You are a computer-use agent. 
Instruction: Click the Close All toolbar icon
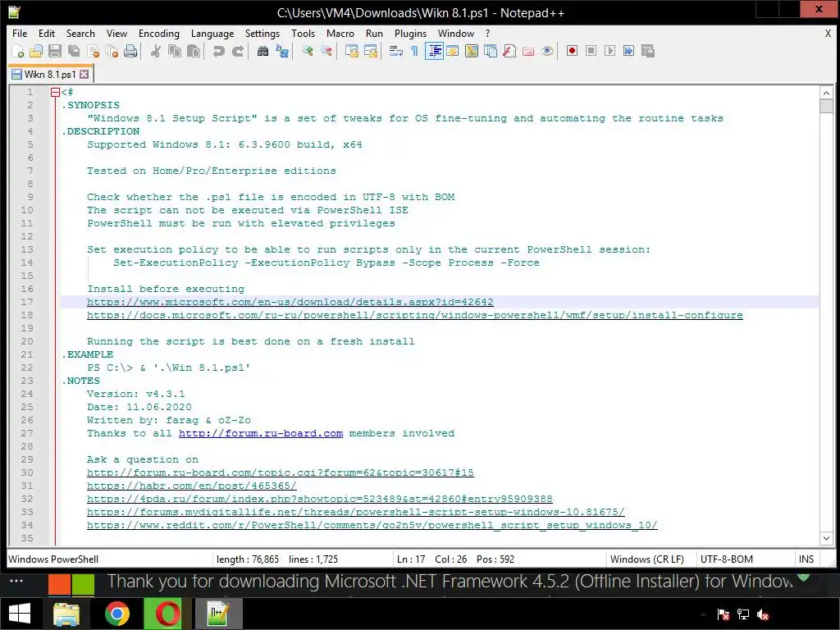pos(112,51)
